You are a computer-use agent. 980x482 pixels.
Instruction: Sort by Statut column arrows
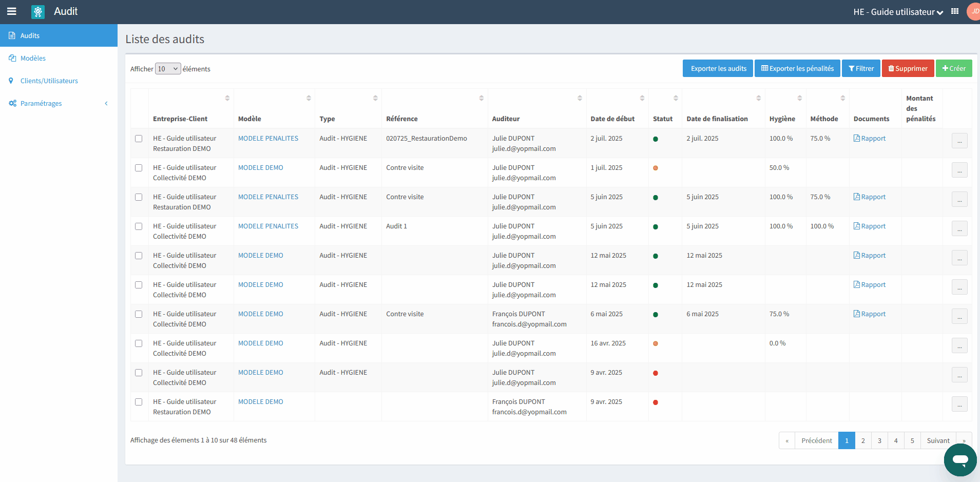point(676,98)
